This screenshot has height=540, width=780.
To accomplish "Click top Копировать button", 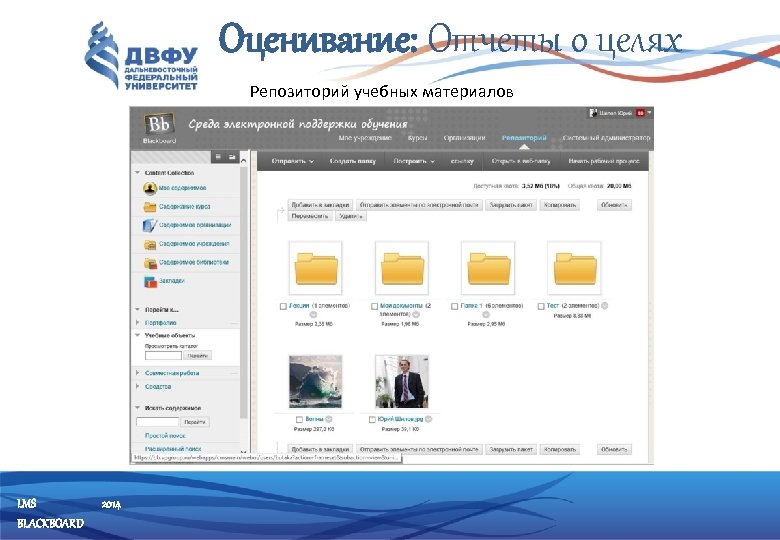I will (560, 205).
